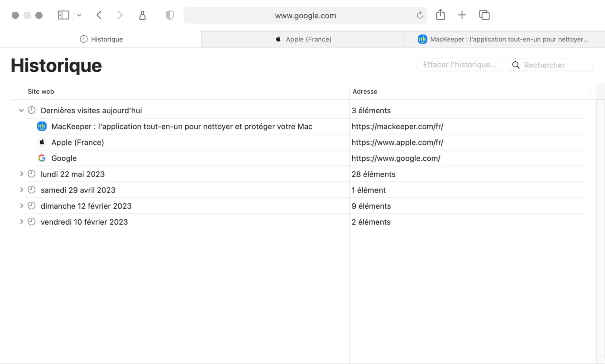Click the Rechercher search field
Image resolution: width=605 pixels, height=364 pixels.
(x=550, y=65)
